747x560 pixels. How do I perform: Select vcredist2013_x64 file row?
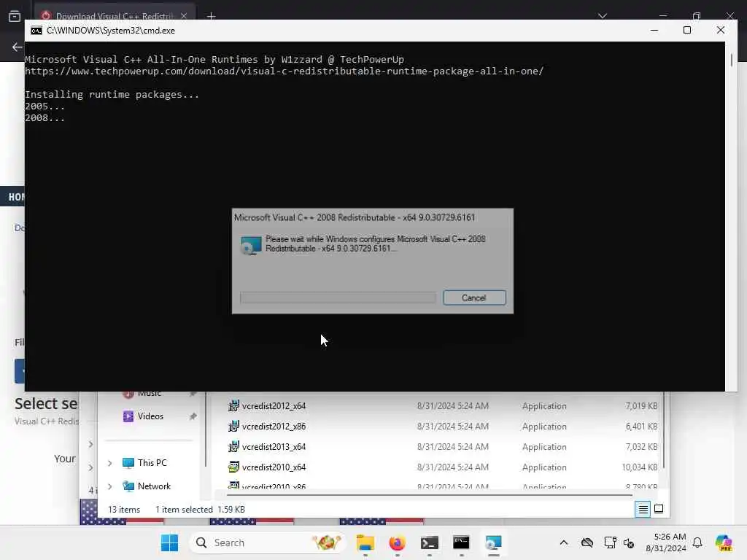(x=441, y=447)
